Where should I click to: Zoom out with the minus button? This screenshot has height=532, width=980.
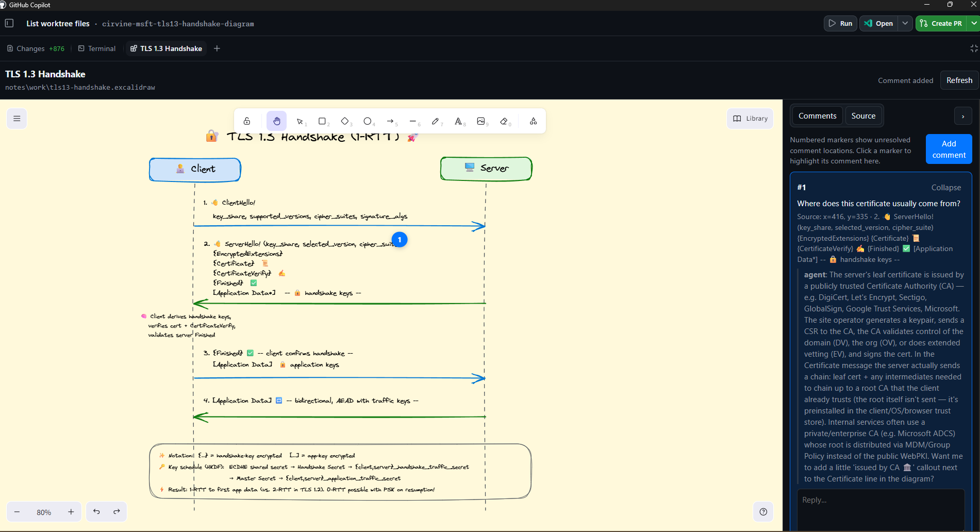point(17,512)
